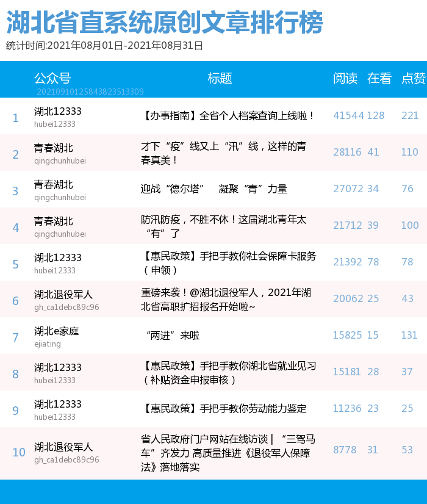Click the 公众号 column header
Image resolution: width=427 pixels, height=504 pixels.
(52, 78)
